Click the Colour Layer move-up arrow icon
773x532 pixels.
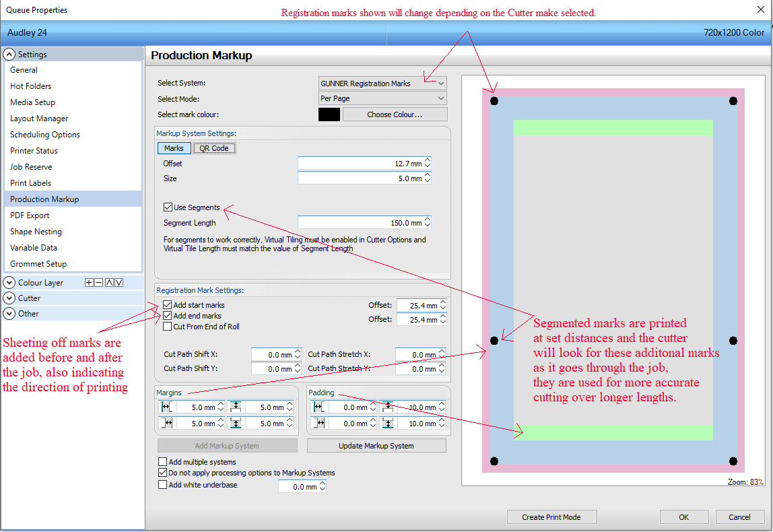110,283
